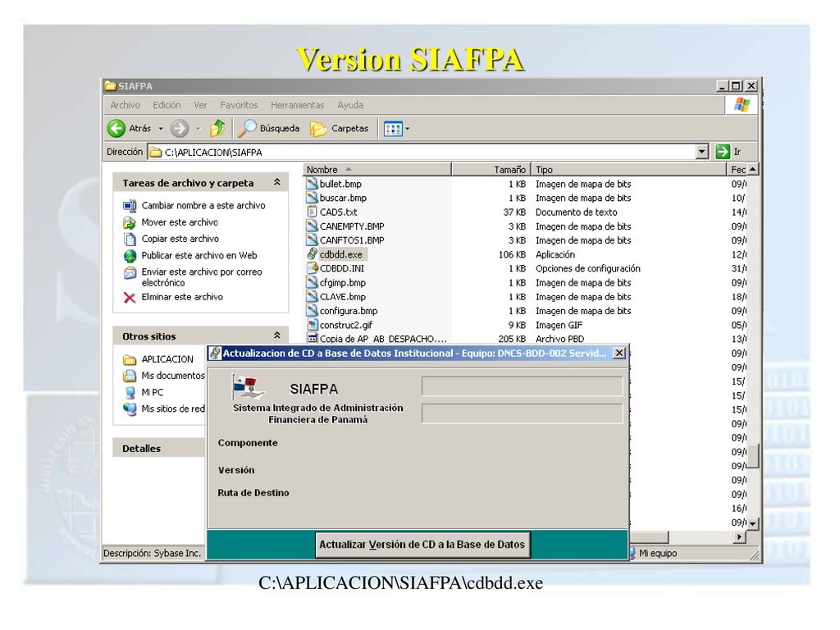This screenshot has width=840, height=630.
Task: Click the Copiar este archivo icon
Action: (x=130, y=239)
